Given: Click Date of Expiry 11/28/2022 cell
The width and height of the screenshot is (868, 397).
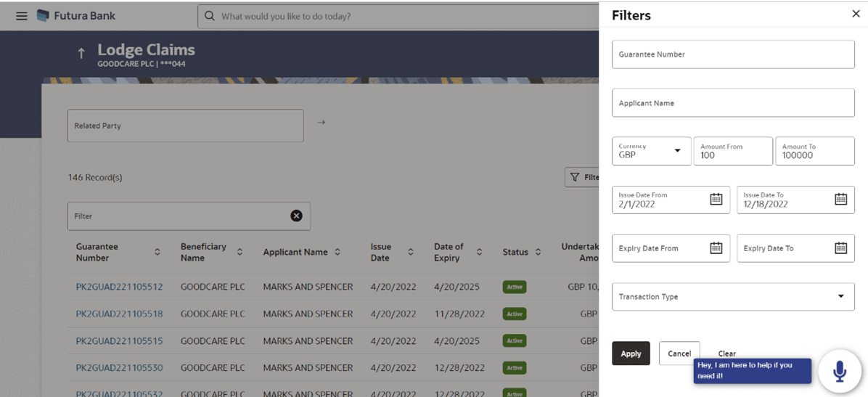Looking at the screenshot, I should [459, 314].
